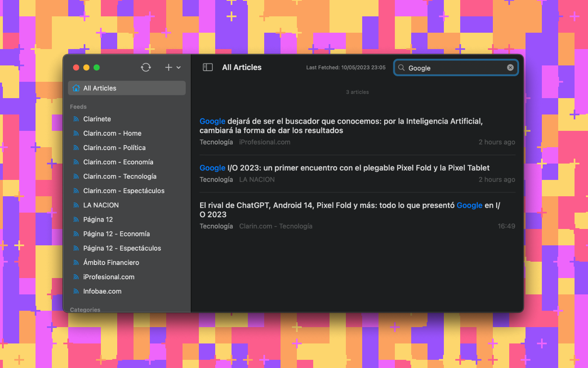Viewport: 588px width, 368px height.
Task: Open the dropdown arrow beside the plus
Action: tap(178, 67)
